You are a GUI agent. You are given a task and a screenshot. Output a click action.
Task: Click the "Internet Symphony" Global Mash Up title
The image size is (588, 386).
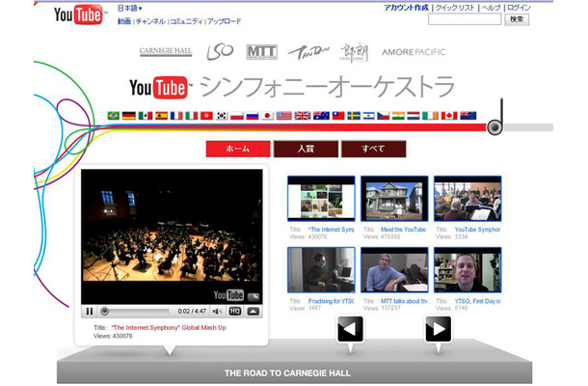click(169, 328)
